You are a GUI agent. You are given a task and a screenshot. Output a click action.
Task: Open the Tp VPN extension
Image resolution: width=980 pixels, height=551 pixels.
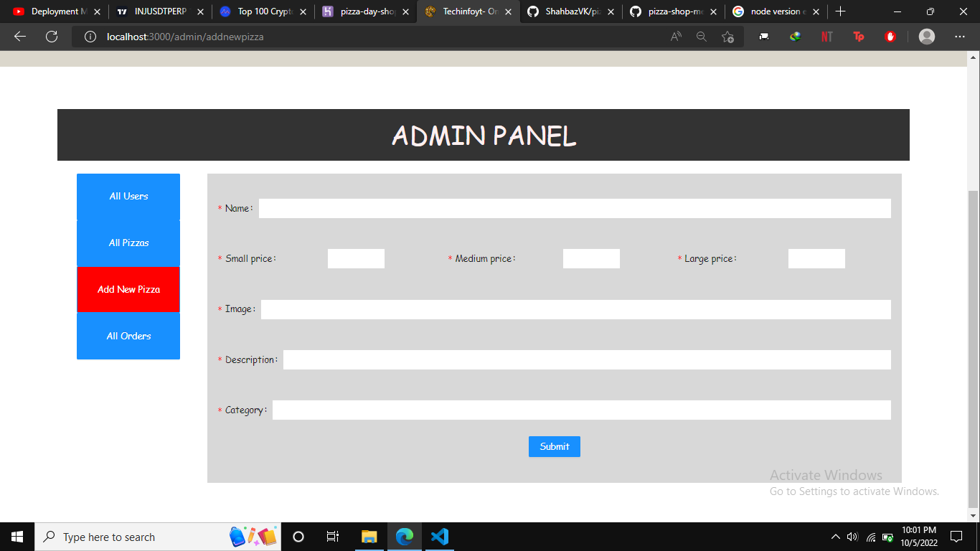[858, 36]
